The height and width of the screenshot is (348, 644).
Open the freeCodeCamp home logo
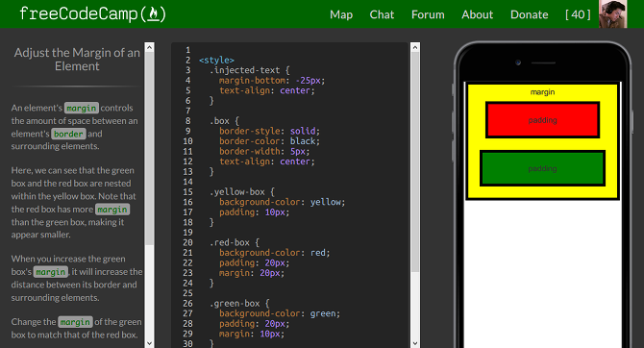point(93,14)
